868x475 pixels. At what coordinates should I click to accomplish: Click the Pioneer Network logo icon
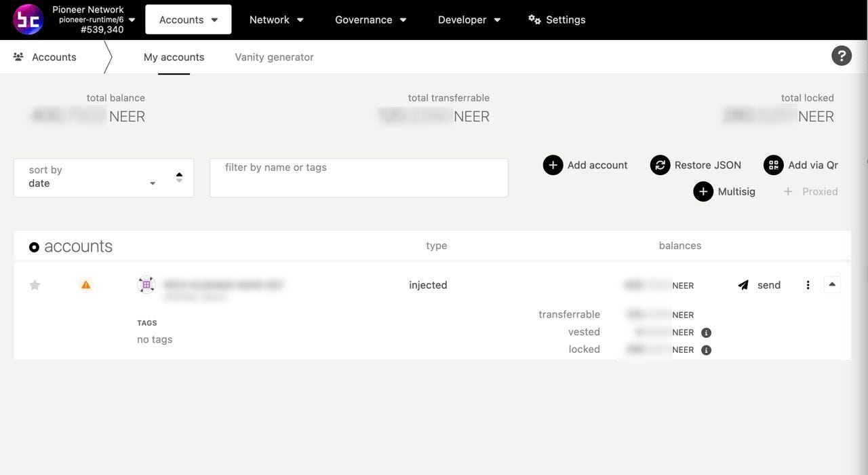[x=28, y=20]
